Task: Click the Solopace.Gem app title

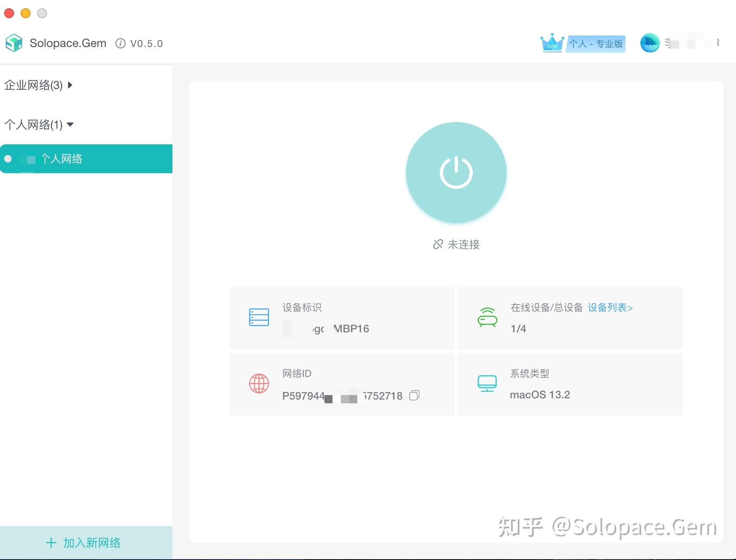Action: click(68, 43)
